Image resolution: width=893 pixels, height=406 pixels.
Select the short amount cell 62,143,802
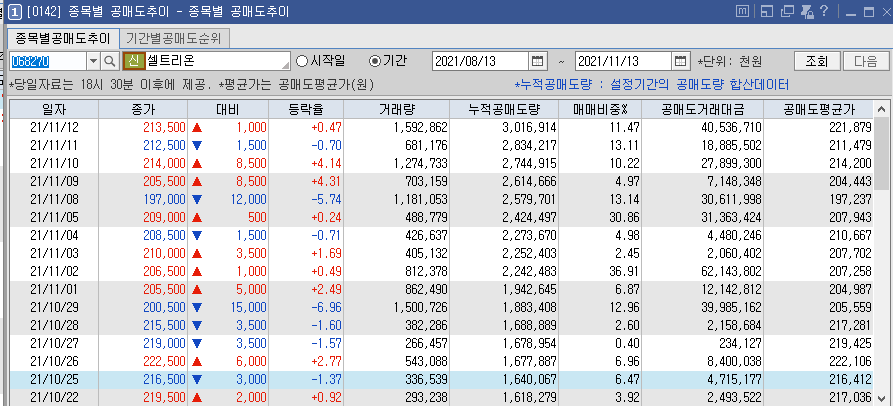pyautogui.click(x=703, y=272)
